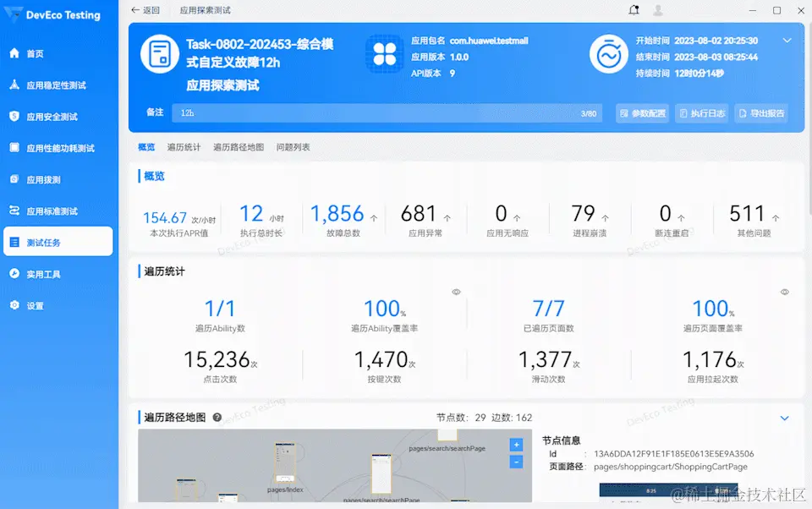This screenshot has height=509, width=812.
Task: Click the app package four-petal icon
Action: tap(384, 54)
